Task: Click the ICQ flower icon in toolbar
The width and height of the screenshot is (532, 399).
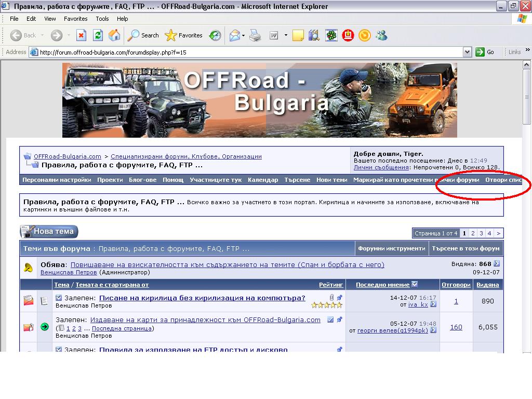Action: tap(331, 35)
